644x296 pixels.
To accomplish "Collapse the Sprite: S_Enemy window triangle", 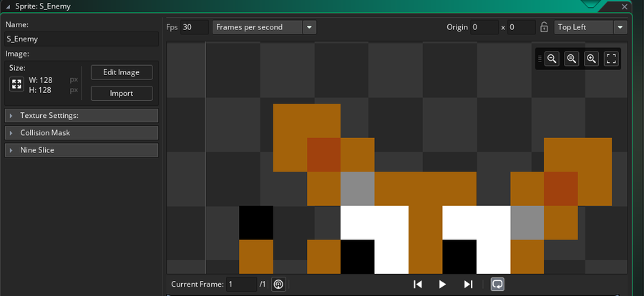I will click(8, 6).
